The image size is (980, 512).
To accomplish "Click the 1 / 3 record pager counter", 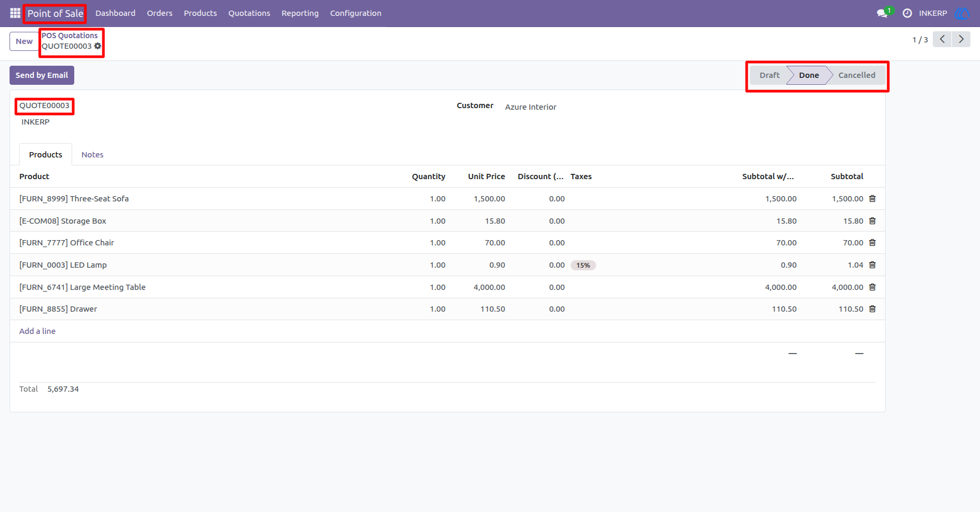I will pyautogui.click(x=920, y=40).
